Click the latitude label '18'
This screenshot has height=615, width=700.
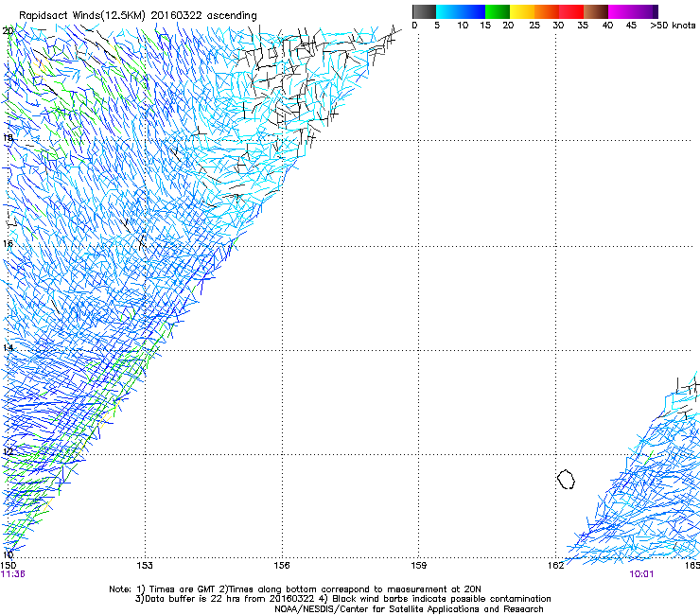coord(8,138)
